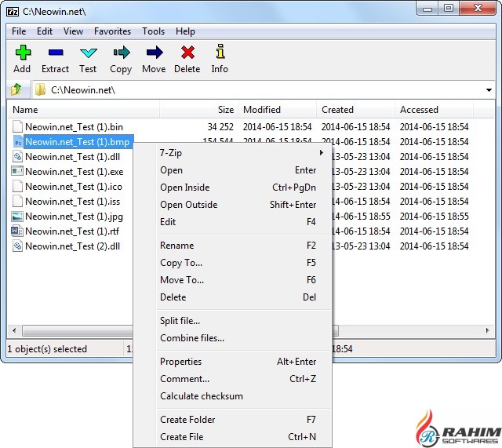Screen dimensions: 502x448
Task: Go up one folder level icon
Action: (16, 90)
